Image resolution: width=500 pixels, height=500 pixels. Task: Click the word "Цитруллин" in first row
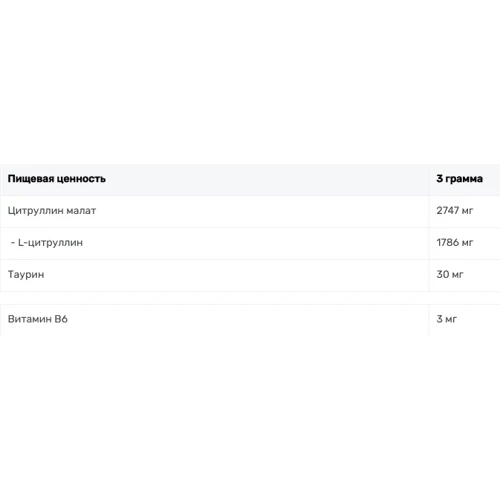(x=35, y=211)
